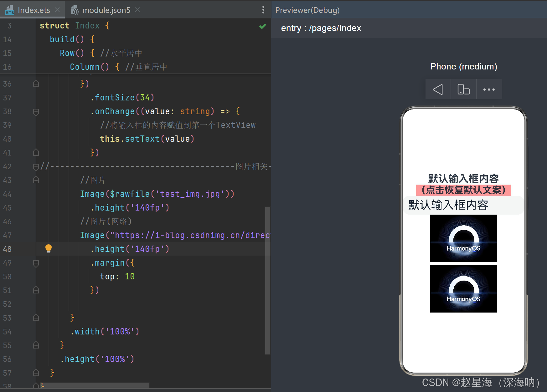Screen dimensions: 547x392
Task: Click the horizontal editor scrollbar
Action: (95, 385)
